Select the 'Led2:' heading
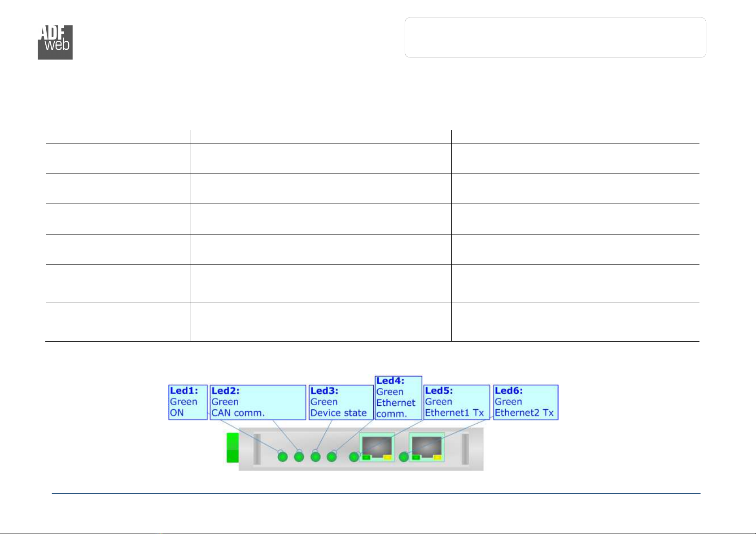The height and width of the screenshot is (534, 756). click(x=225, y=391)
